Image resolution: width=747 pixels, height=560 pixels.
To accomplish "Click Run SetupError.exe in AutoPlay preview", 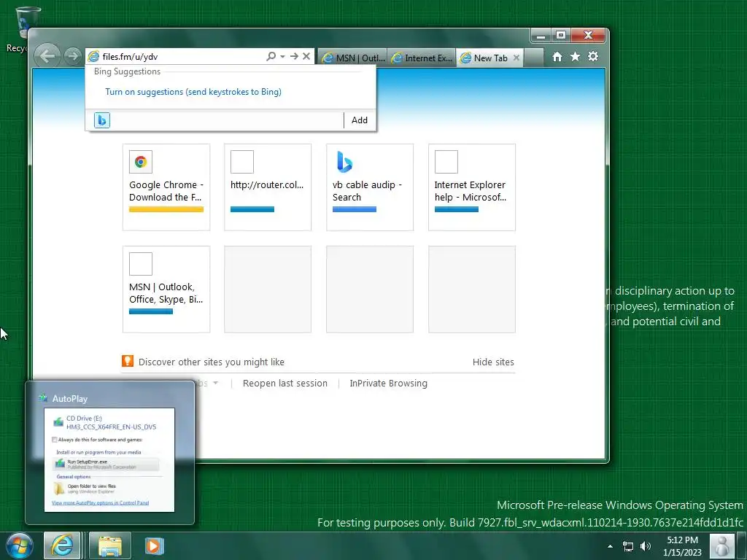I will [x=106, y=464].
